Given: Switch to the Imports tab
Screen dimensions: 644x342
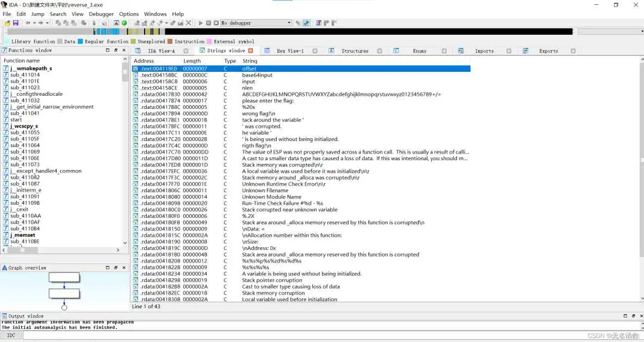Looking at the screenshot, I should (x=484, y=51).
